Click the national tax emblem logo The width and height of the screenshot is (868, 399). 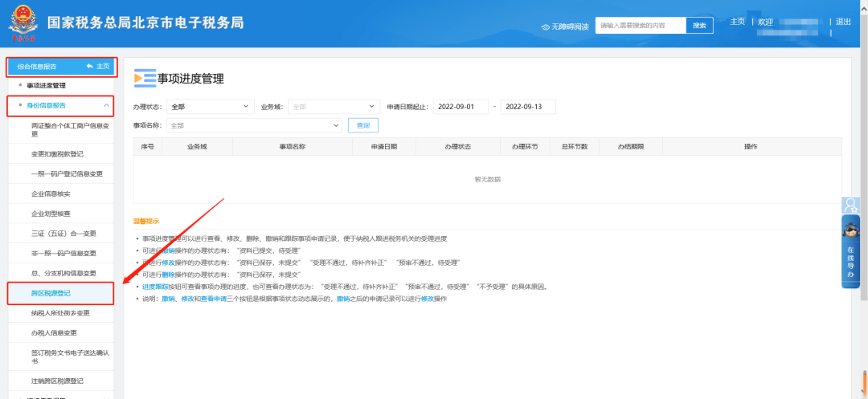click(x=23, y=22)
